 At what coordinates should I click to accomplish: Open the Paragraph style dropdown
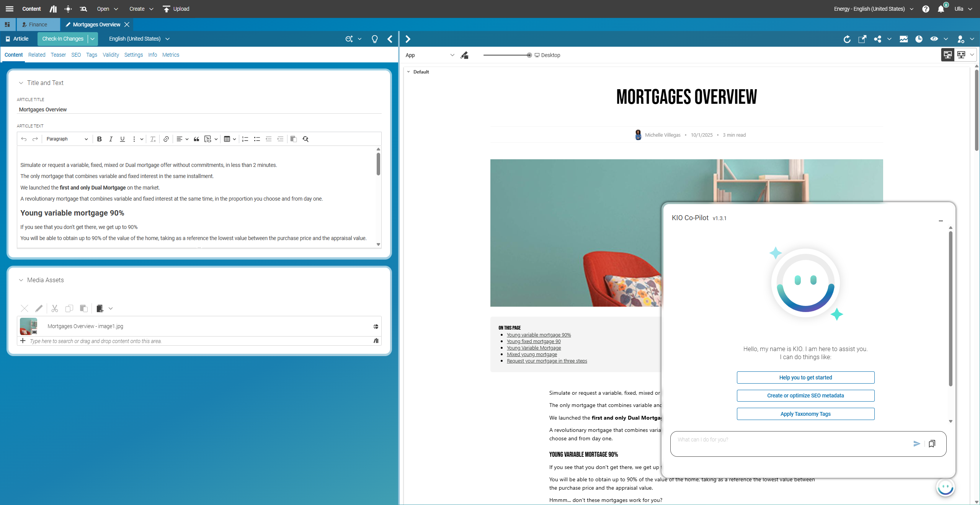coord(67,139)
